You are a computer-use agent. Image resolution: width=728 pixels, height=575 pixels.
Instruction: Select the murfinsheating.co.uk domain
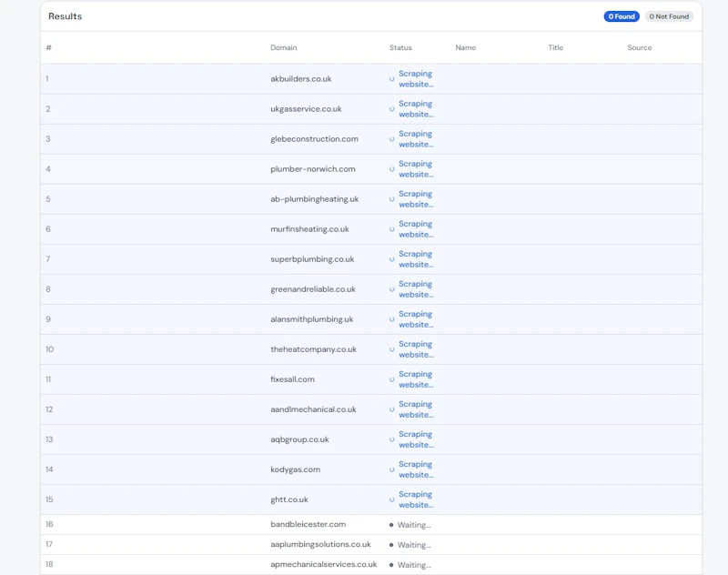click(x=309, y=229)
